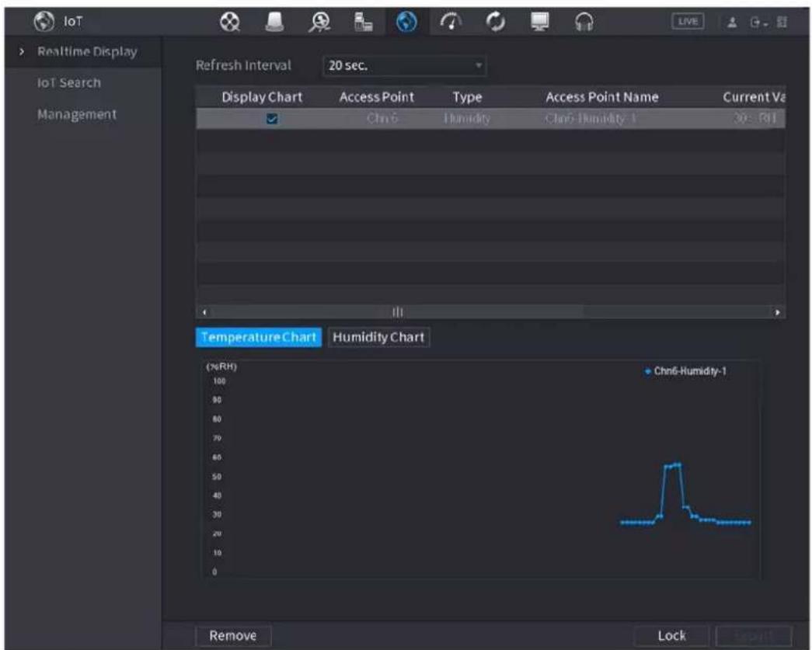Open the monitor display icon
812x650 pixels.
pos(539,22)
